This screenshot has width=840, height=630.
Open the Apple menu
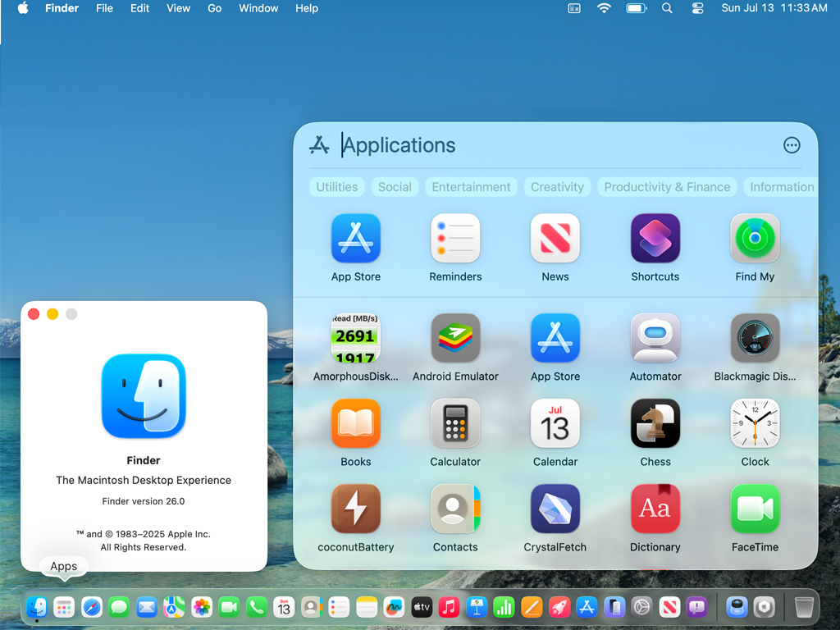click(x=23, y=8)
